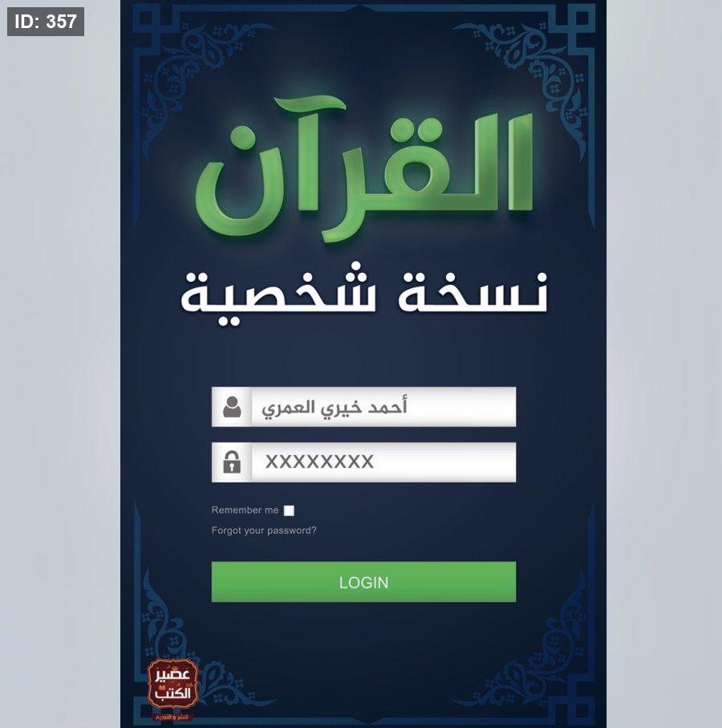
Task: Click the green القرآن title text
Action: (x=364, y=169)
